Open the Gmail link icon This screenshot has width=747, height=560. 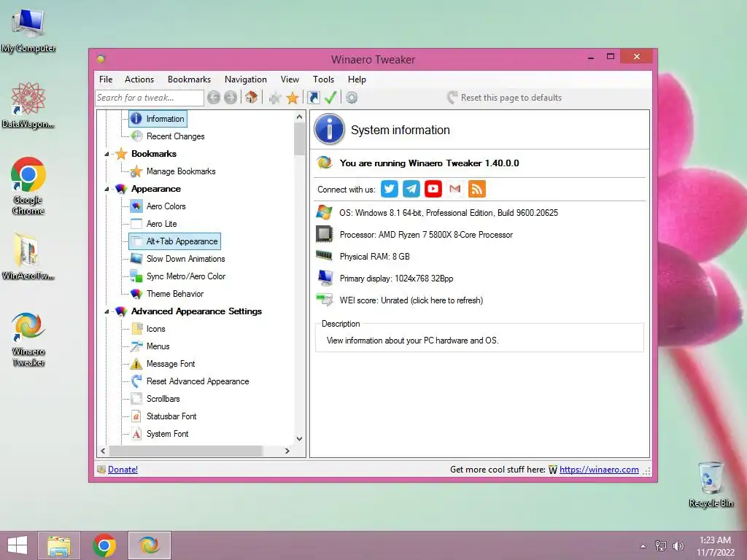(x=455, y=189)
